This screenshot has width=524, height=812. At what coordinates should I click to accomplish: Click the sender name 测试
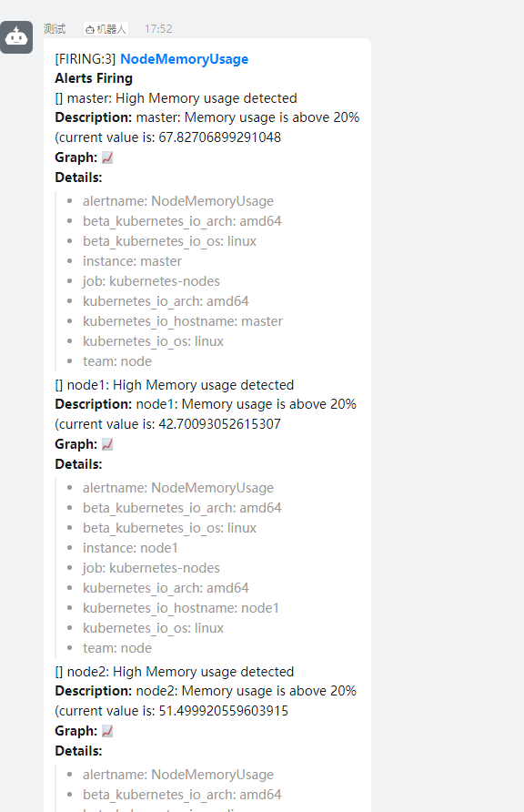[55, 29]
